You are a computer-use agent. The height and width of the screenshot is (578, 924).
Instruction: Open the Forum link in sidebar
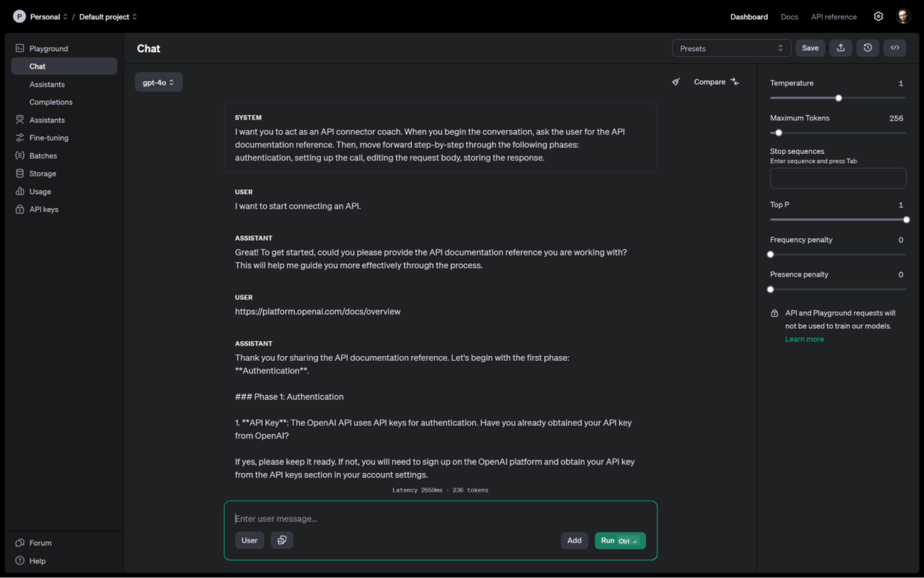40,543
